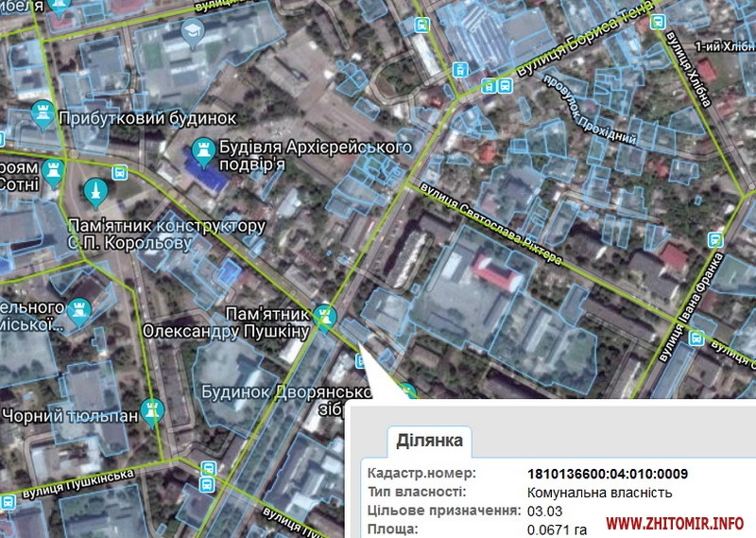This screenshot has height=538, width=756.
Task: Click the Комунальна власність ownership value
Action: coord(598,493)
